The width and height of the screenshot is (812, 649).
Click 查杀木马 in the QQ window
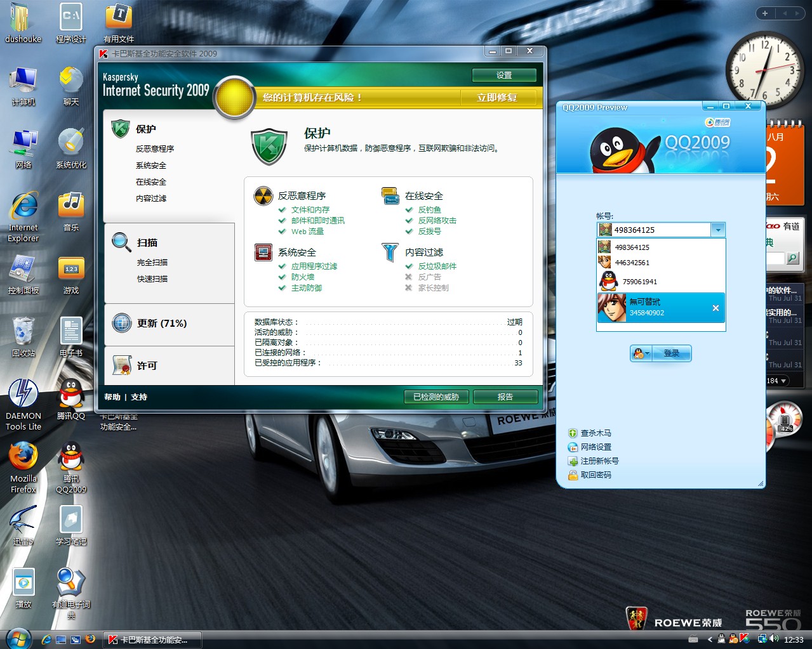(590, 433)
